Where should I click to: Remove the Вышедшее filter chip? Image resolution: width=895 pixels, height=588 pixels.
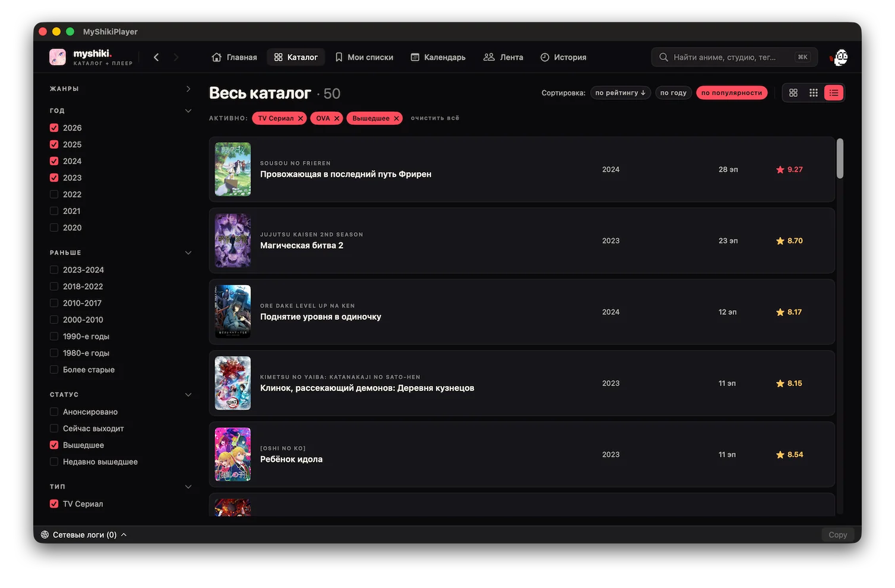tap(396, 118)
